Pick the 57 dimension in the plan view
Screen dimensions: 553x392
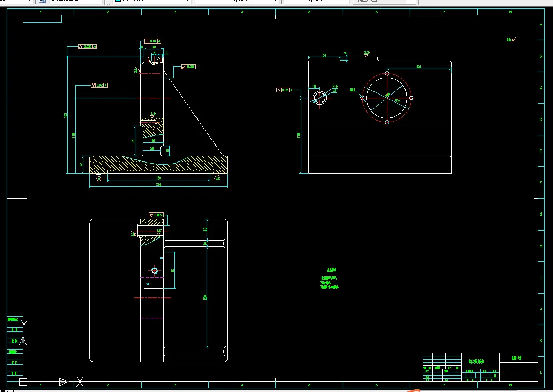(x=173, y=270)
